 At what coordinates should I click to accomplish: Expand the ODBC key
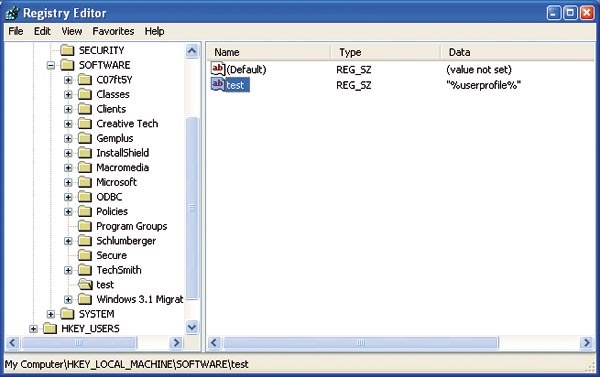[x=68, y=197]
